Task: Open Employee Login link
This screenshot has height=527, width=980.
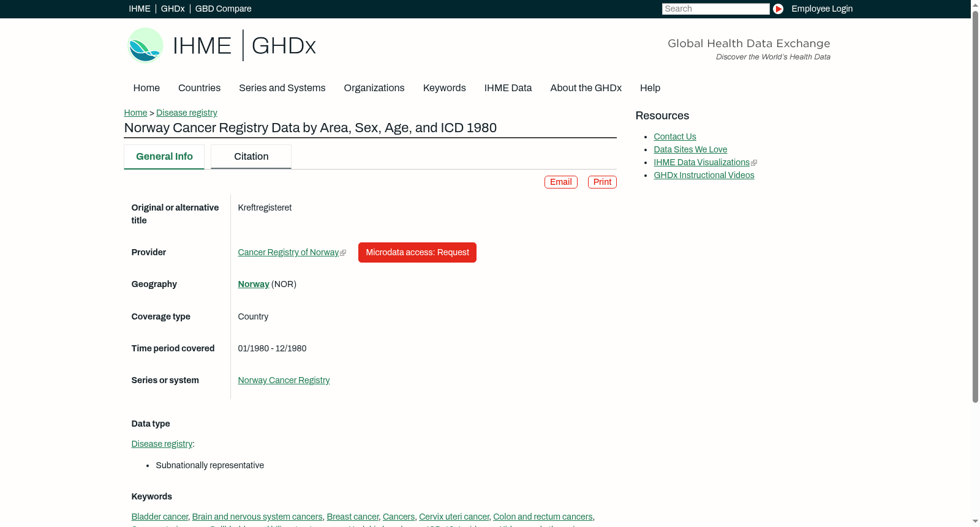Action: [x=822, y=9]
